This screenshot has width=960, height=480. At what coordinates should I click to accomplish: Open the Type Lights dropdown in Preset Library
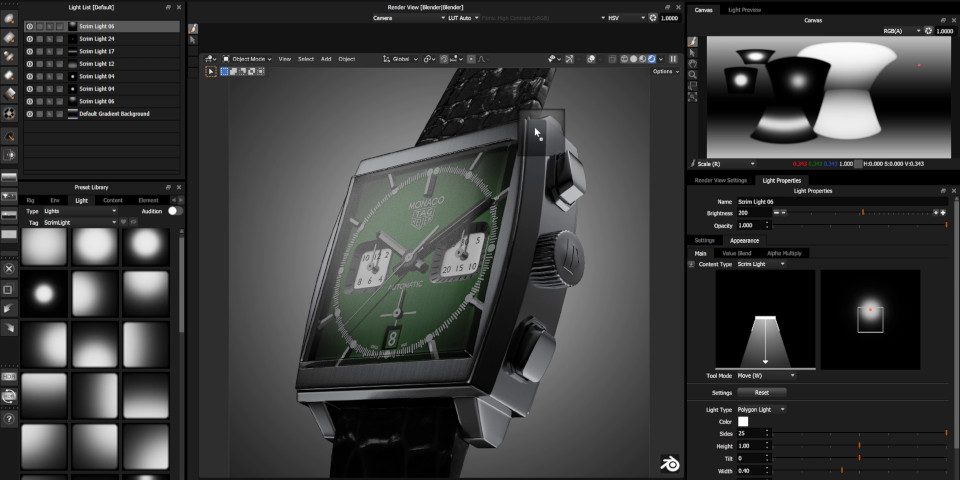[80, 211]
